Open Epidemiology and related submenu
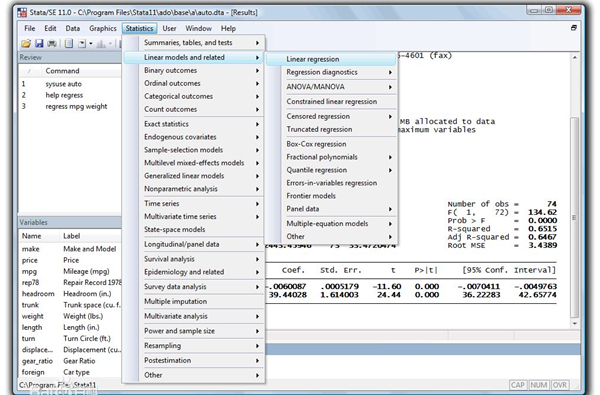 coord(193,272)
